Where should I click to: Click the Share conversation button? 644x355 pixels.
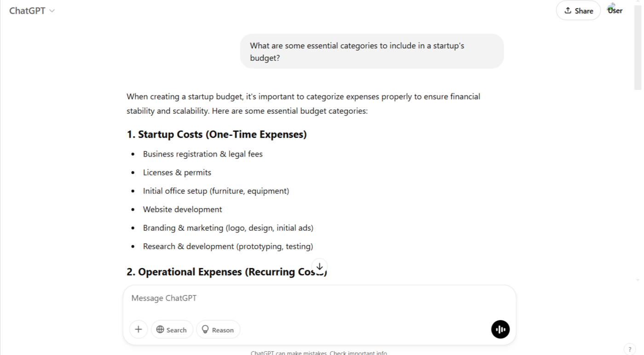point(578,11)
